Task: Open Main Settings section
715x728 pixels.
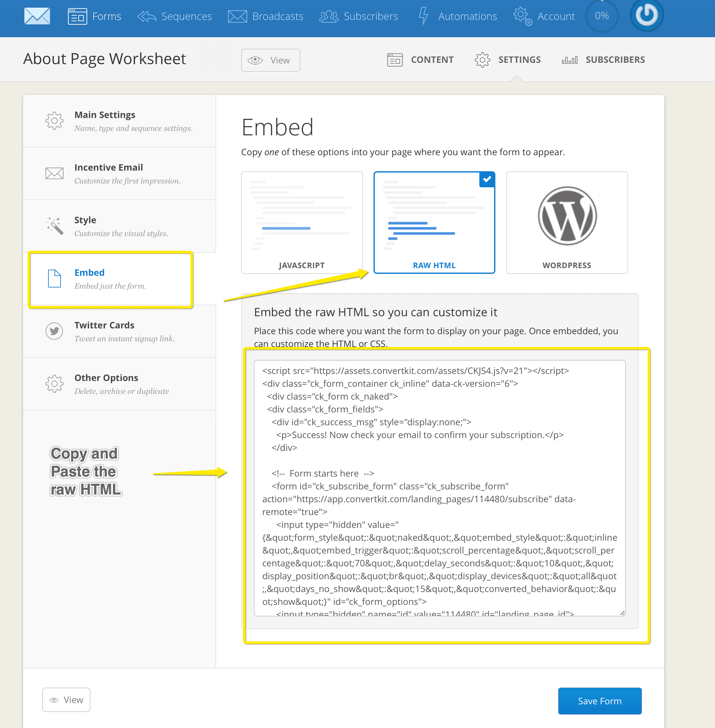Action: pyautogui.click(x=119, y=121)
